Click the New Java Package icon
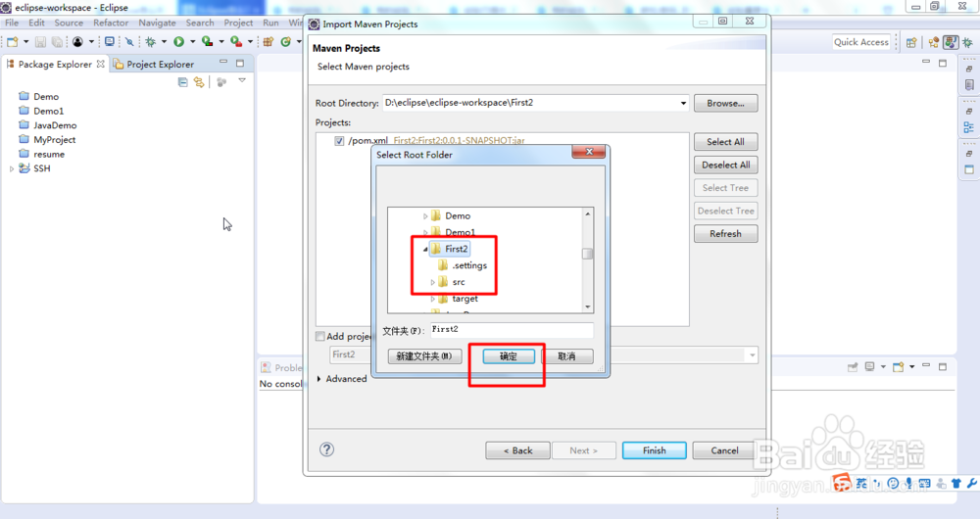This screenshot has height=519, width=980. tap(269, 42)
